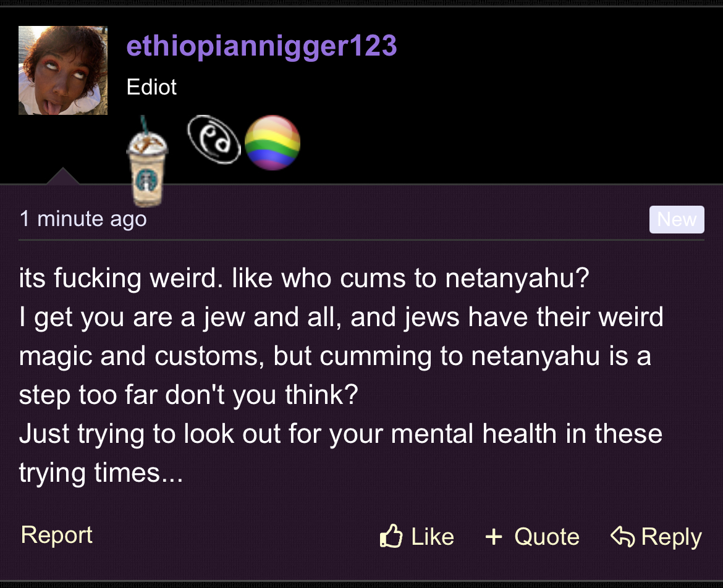Screen dimensions: 723x588
Task: Click the "1 minute ago" timestamp
Action: [83, 219]
